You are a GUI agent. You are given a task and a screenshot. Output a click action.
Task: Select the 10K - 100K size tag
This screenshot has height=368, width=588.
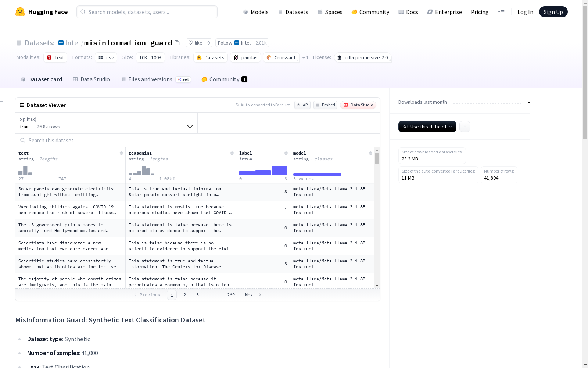(x=150, y=57)
